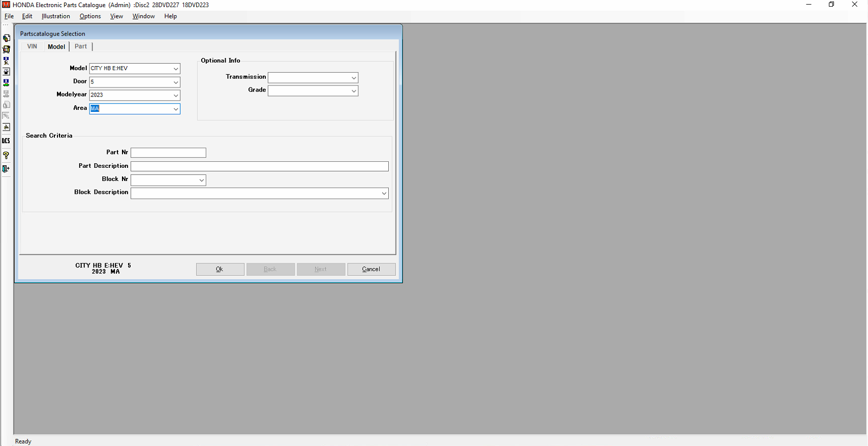Click the boxed yellow icon above DCS
Viewport: 868px width, 446px height.
pos(6,127)
